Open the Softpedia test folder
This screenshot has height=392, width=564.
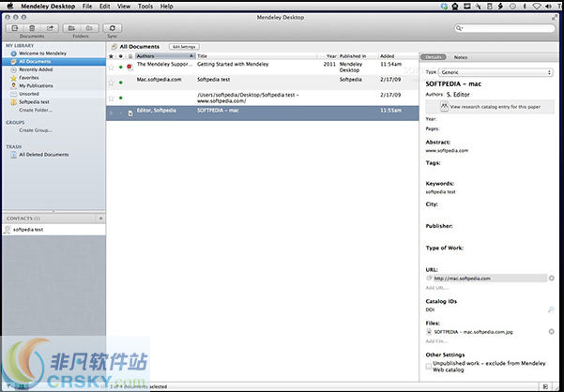pos(34,102)
